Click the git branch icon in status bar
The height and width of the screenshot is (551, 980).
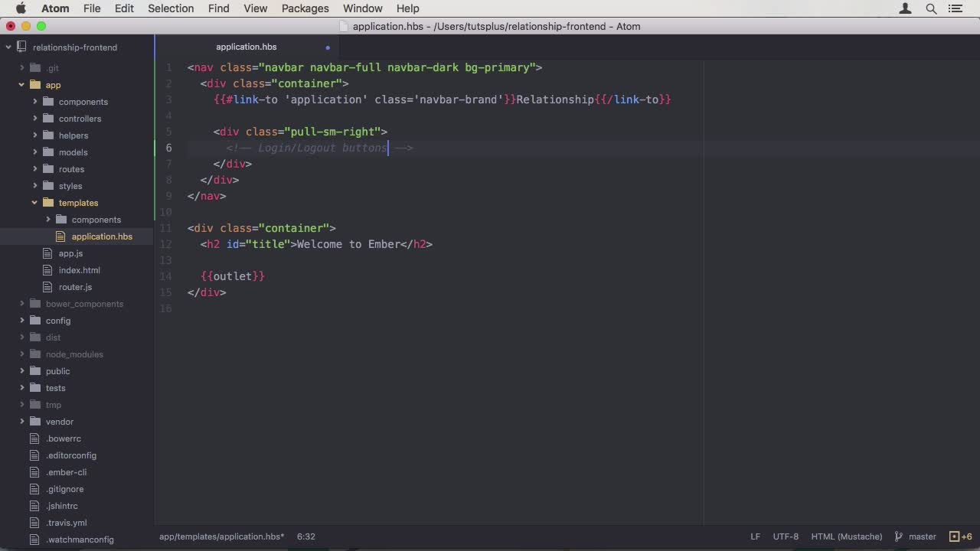point(899,536)
